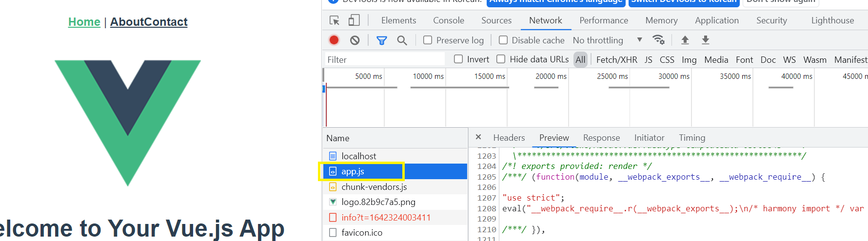The image size is (868, 241).
Task: Follow the Contact link on page
Action: point(166,22)
